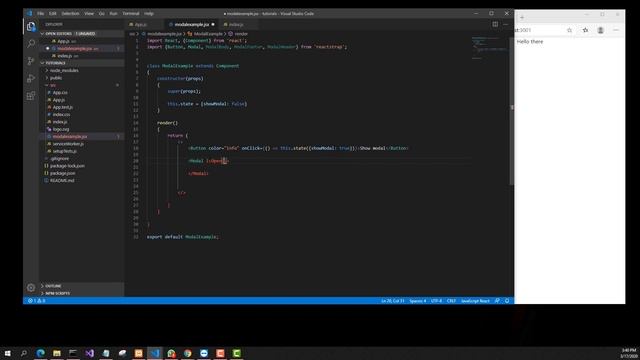This screenshot has width=640, height=360.
Task: Click the Spaces: 4 indentation setting
Action: pos(418,301)
